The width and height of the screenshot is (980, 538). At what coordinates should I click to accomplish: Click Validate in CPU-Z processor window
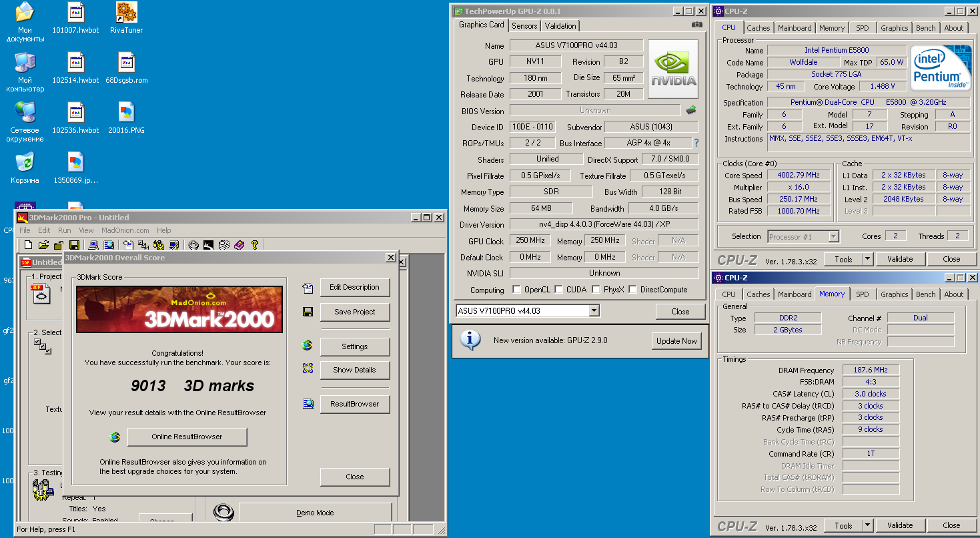900,259
